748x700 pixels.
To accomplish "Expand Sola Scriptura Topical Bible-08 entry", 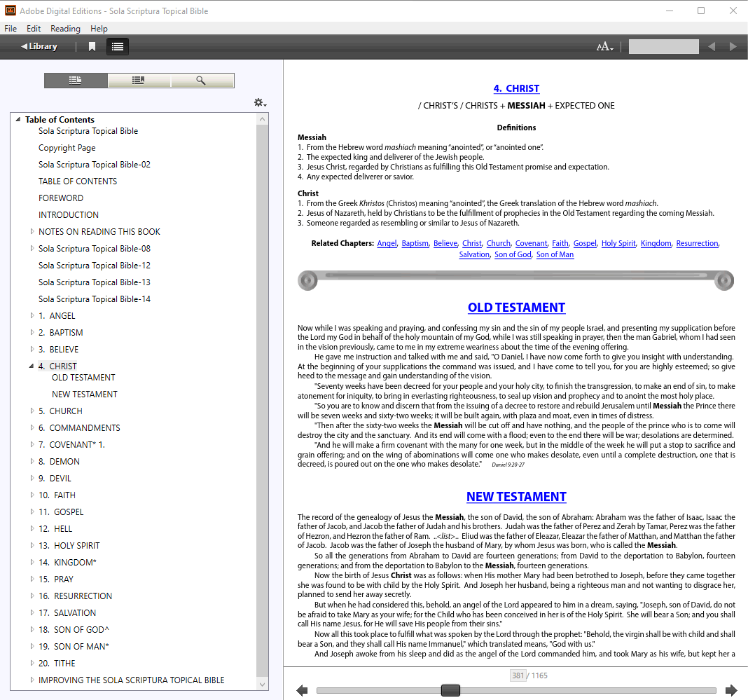I will [32, 248].
